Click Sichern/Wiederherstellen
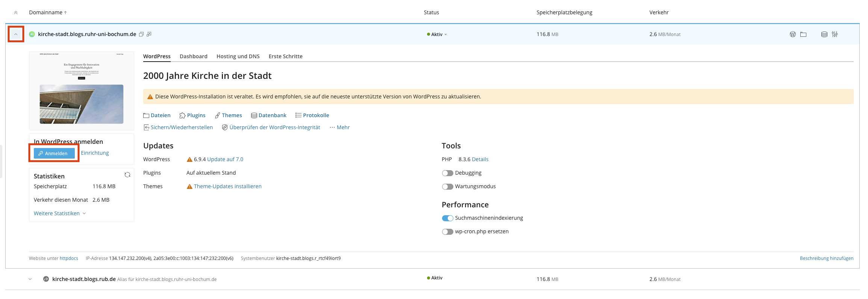The width and height of the screenshot is (868, 299). tap(178, 127)
